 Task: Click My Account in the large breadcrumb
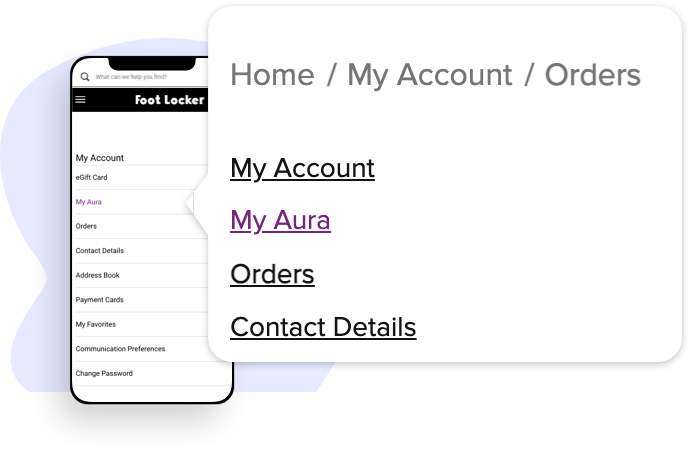click(429, 75)
